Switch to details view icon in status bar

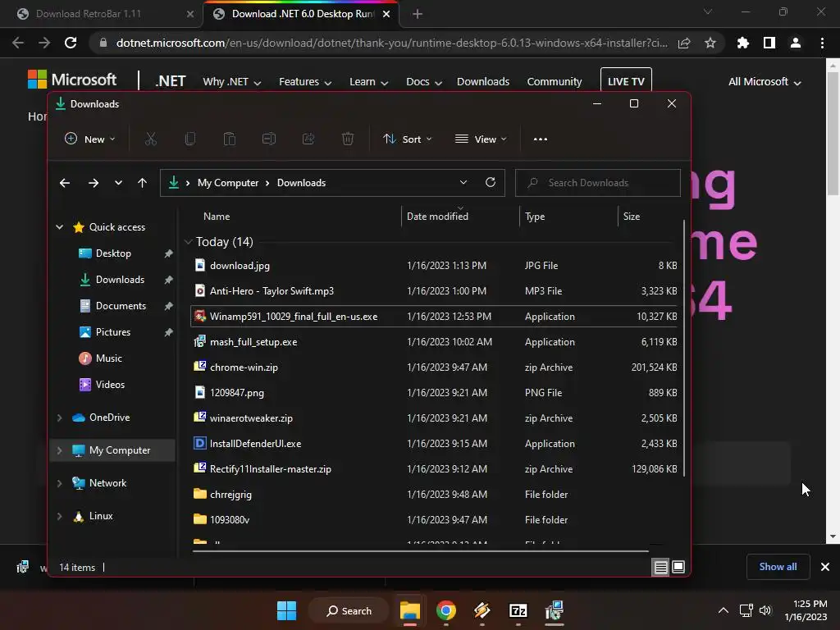(661, 567)
